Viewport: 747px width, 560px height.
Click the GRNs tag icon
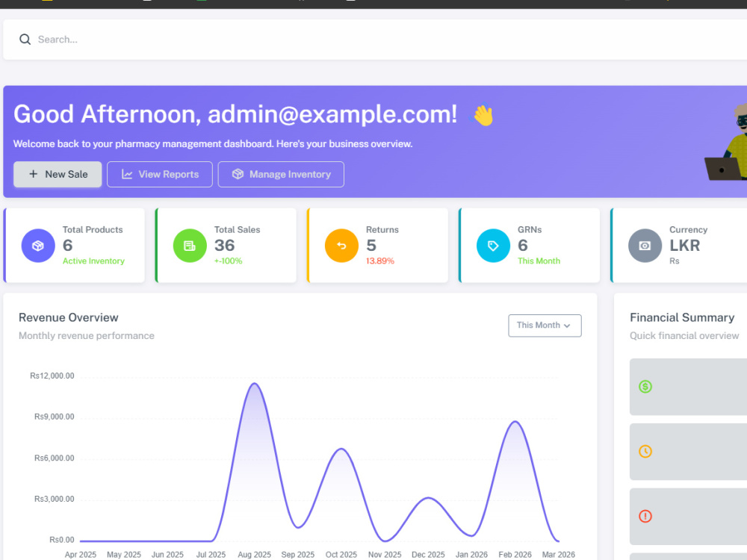click(x=493, y=246)
